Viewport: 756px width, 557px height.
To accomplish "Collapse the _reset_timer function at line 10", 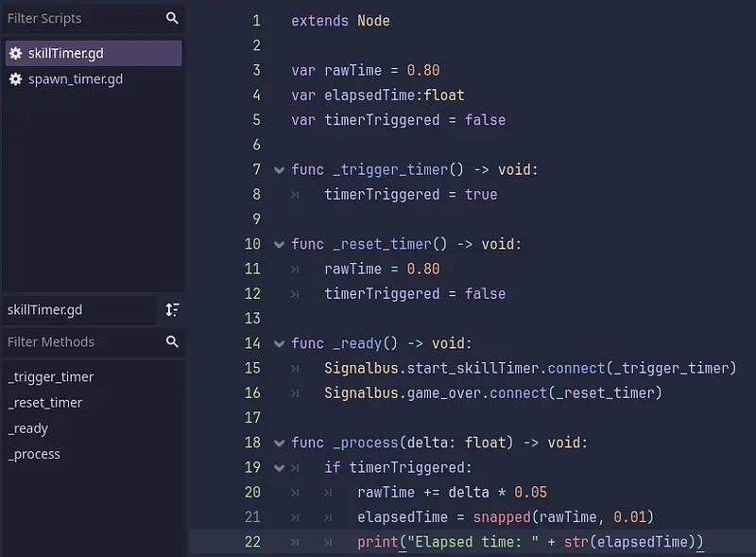I will (x=279, y=245).
